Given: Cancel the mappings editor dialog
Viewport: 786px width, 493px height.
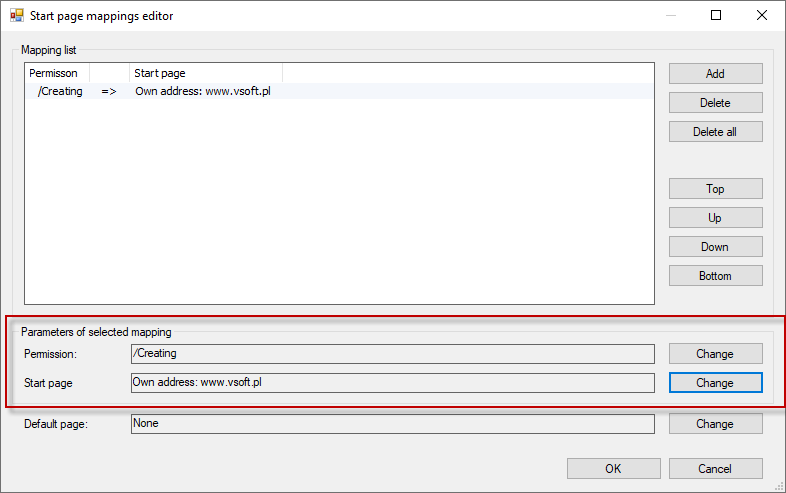Looking at the screenshot, I should (715, 468).
